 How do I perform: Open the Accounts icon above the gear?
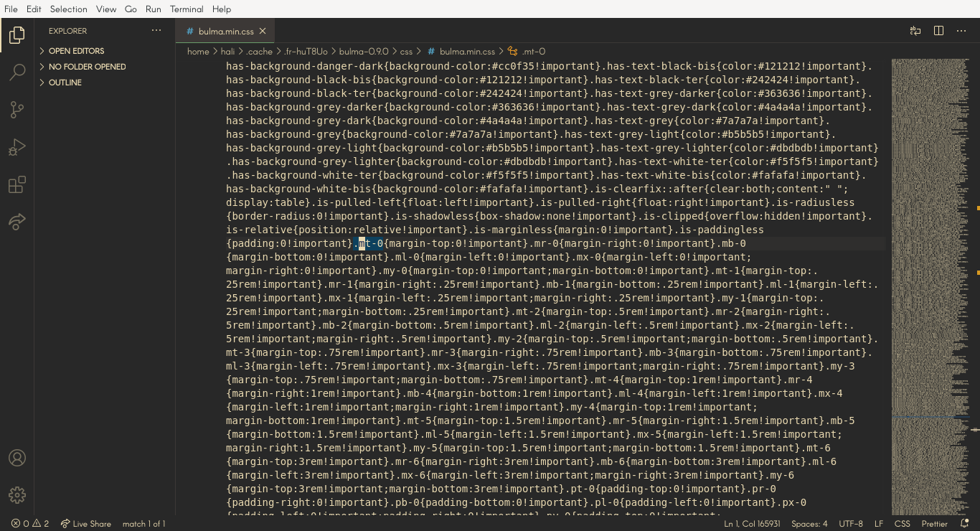(17, 457)
